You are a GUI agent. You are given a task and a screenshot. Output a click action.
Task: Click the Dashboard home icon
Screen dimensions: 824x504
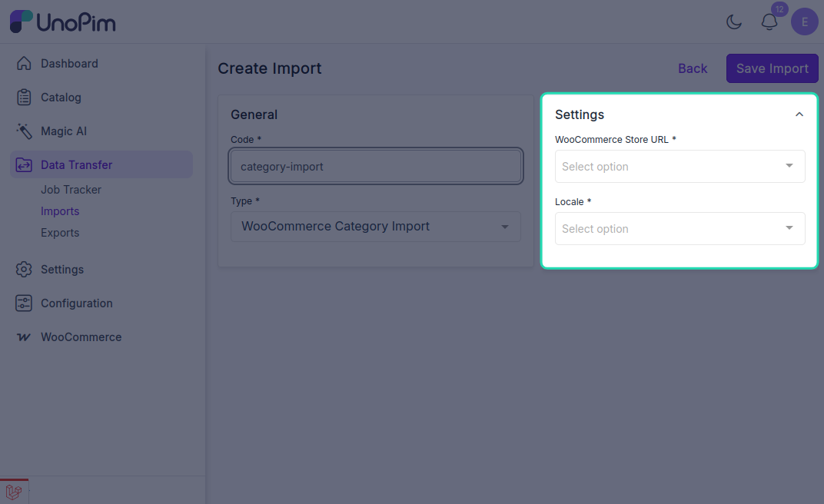(24, 64)
